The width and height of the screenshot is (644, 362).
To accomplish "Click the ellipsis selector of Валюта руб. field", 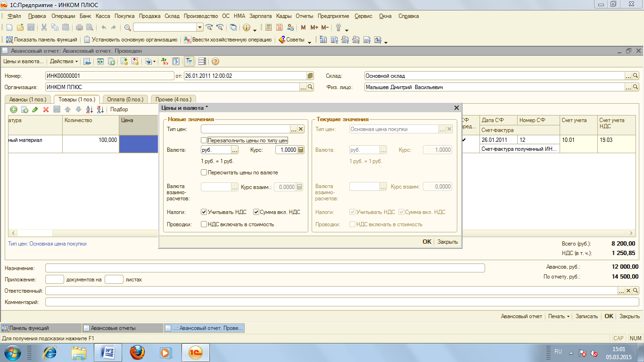I will tap(235, 149).
